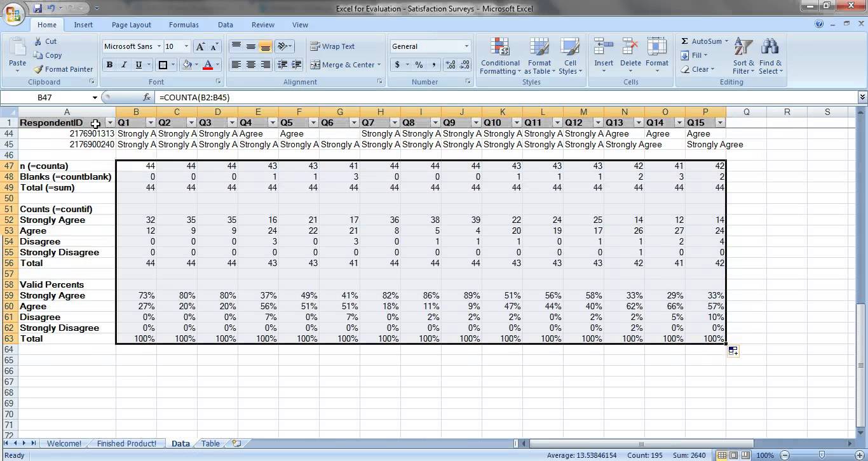868x461 pixels.
Task: Open the Sort & Filter tool
Action: tap(743, 56)
